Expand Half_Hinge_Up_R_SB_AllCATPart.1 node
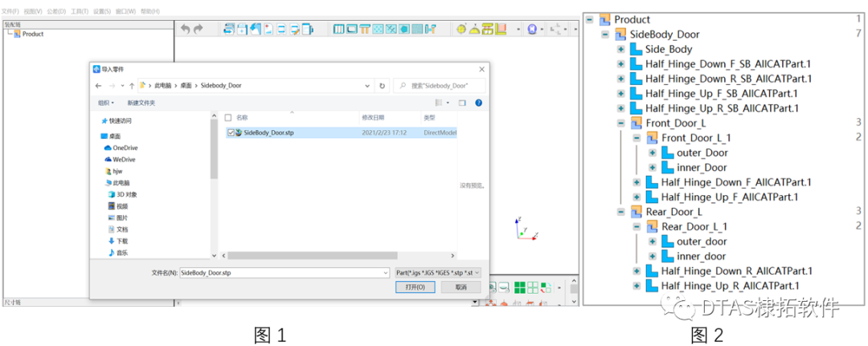 coord(621,108)
